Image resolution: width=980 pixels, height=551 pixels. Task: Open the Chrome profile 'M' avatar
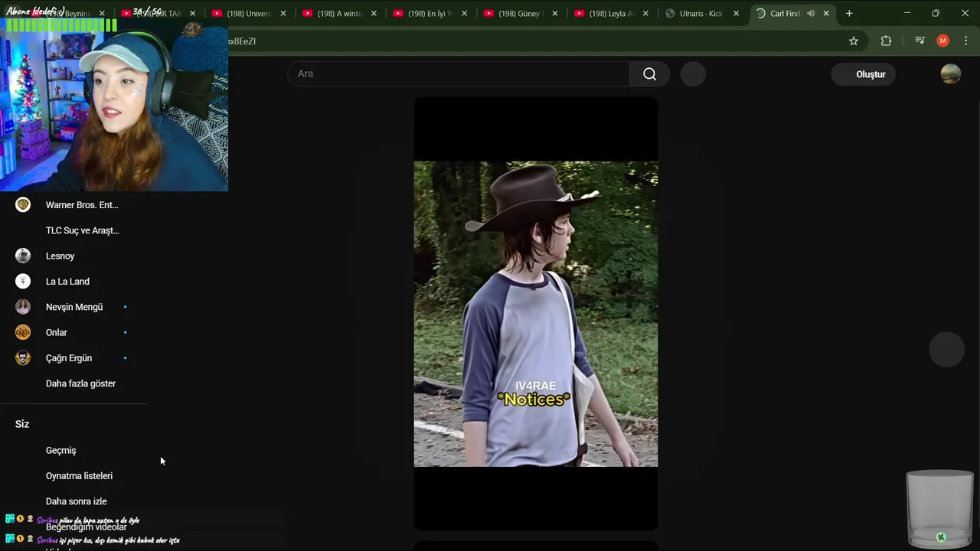pos(942,41)
